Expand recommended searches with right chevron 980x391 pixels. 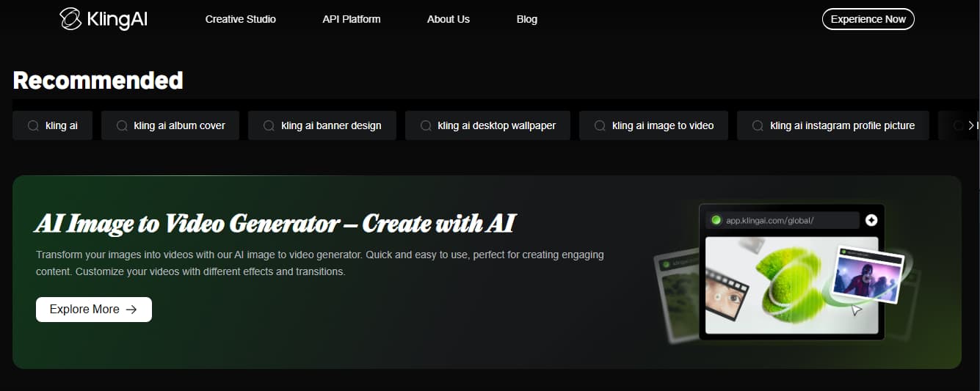click(971, 125)
